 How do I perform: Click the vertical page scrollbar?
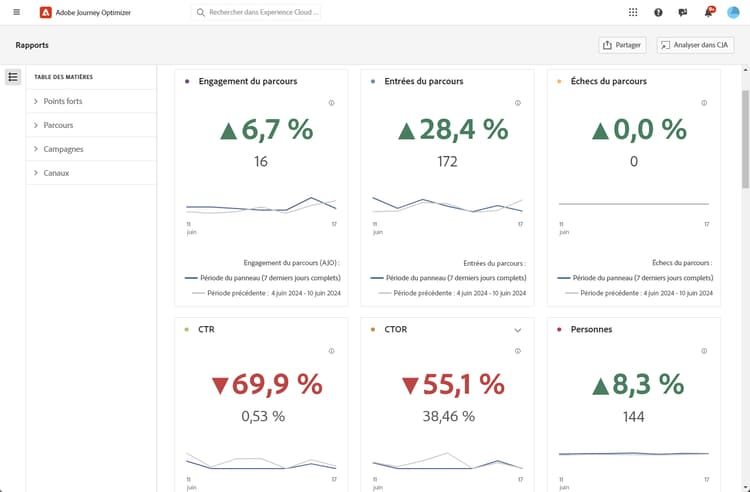click(745, 139)
